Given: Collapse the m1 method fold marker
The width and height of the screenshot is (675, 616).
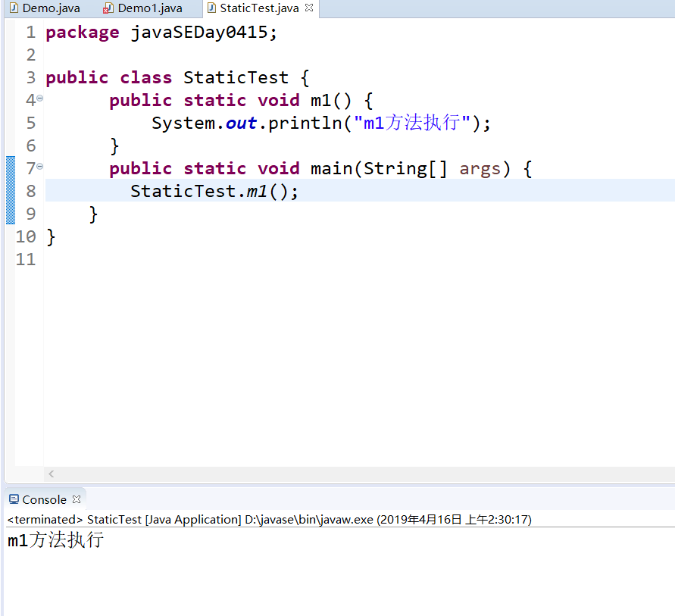Looking at the screenshot, I should coord(39,98).
